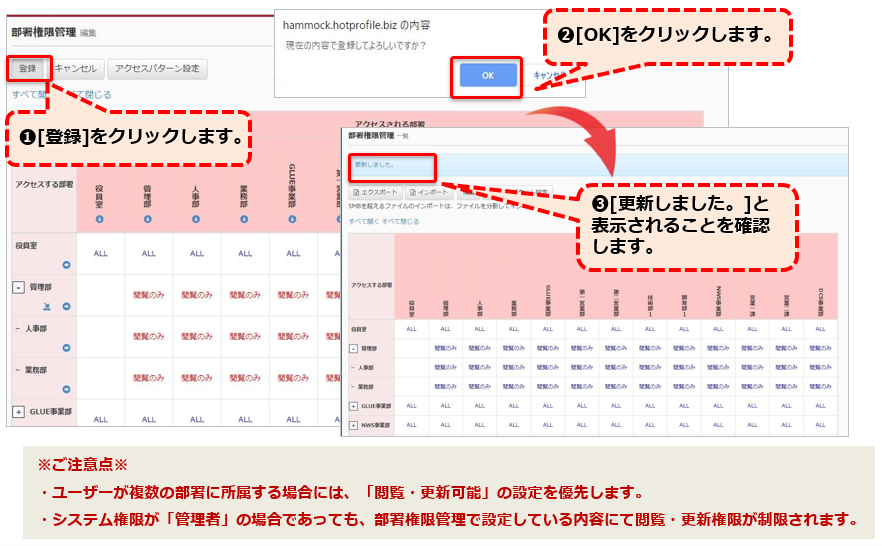
Task: Select the edit window's 閲覧のみ cell at 人事部 row, 業務部 column
Action: [245, 337]
